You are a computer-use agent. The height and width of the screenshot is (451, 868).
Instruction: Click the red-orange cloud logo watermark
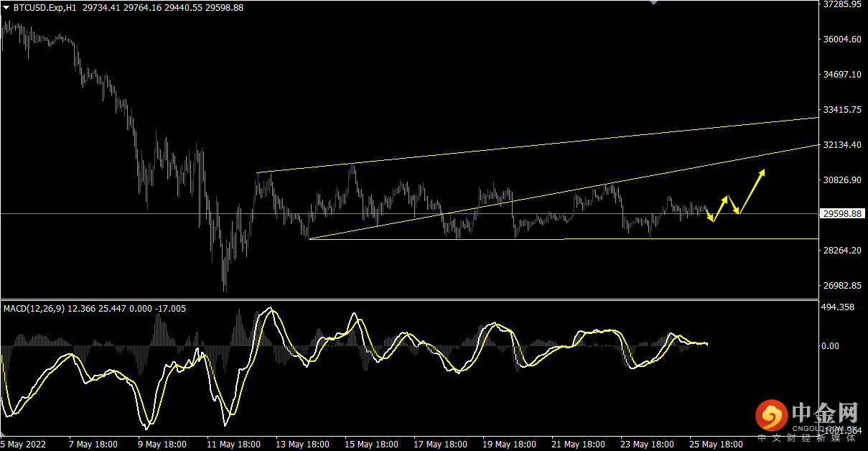[770, 416]
